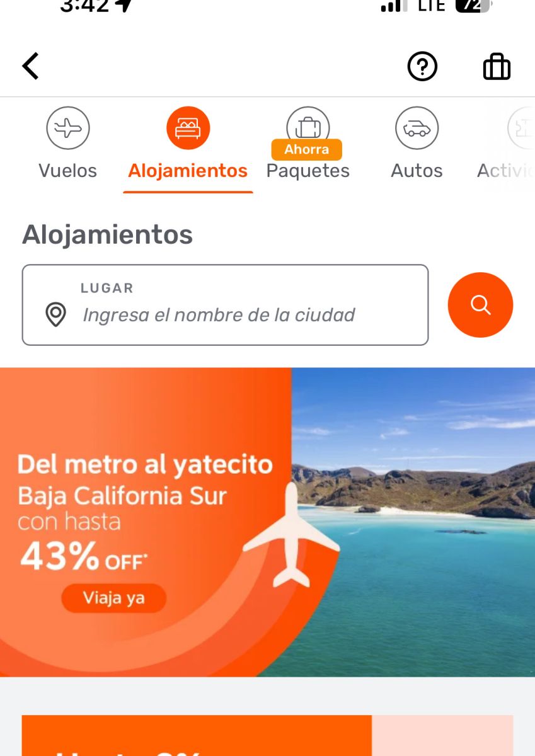The height and width of the screenshot is (756, 535).
Task: Tap the 43% OFF promo text
Action: coord(84,557)
